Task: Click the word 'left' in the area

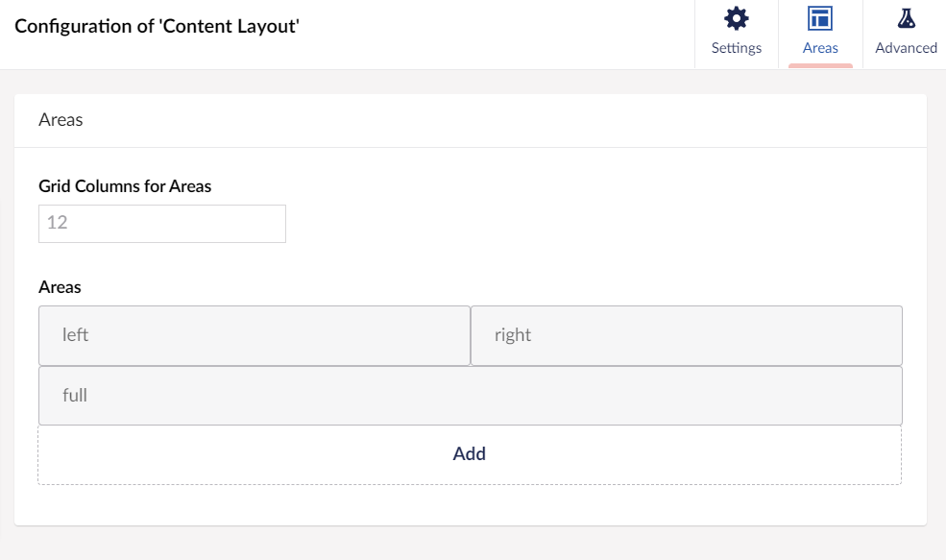Action: (x=75, y=335)
